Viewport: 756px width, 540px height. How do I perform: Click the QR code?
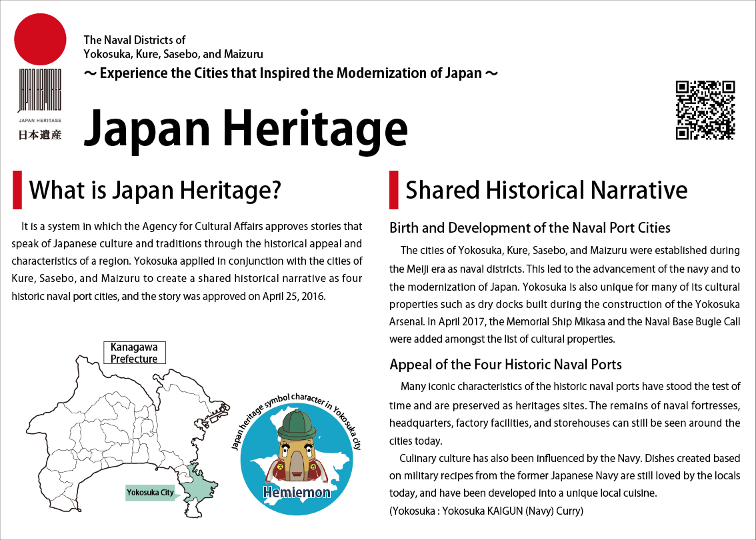pyautogui.click(x=705, y=110)
